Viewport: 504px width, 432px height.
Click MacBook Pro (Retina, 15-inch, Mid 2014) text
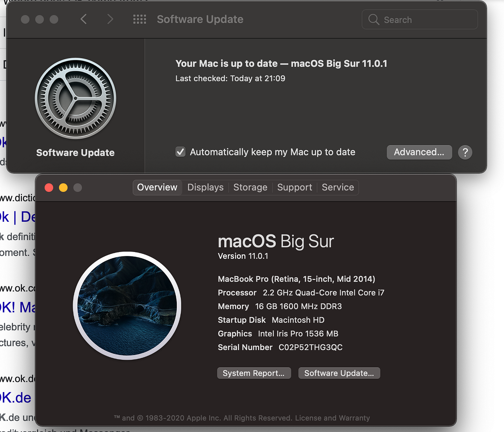[x=296, y=279]
